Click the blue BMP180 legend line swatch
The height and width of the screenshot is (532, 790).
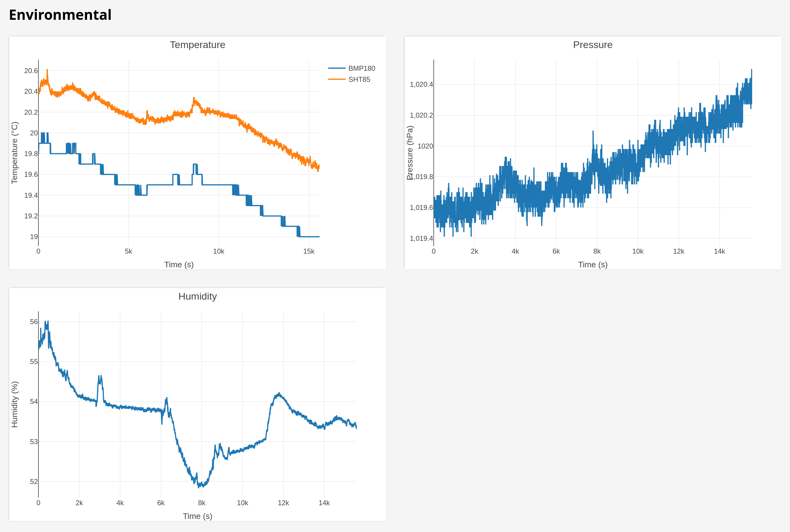pos(336,68)
